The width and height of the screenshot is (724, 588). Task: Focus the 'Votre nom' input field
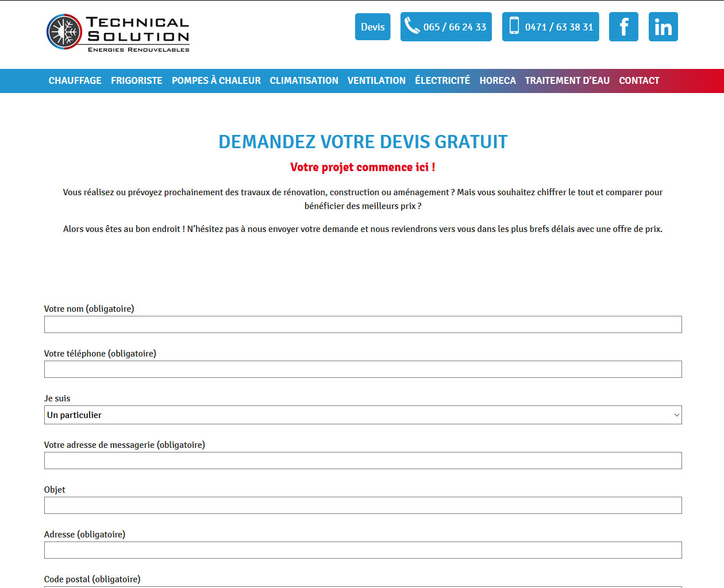pyautogui.click(x=363, y=324)
